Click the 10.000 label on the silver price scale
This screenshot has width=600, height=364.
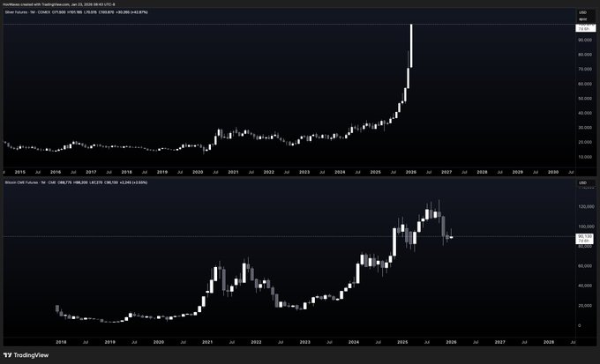pos(586,157)
